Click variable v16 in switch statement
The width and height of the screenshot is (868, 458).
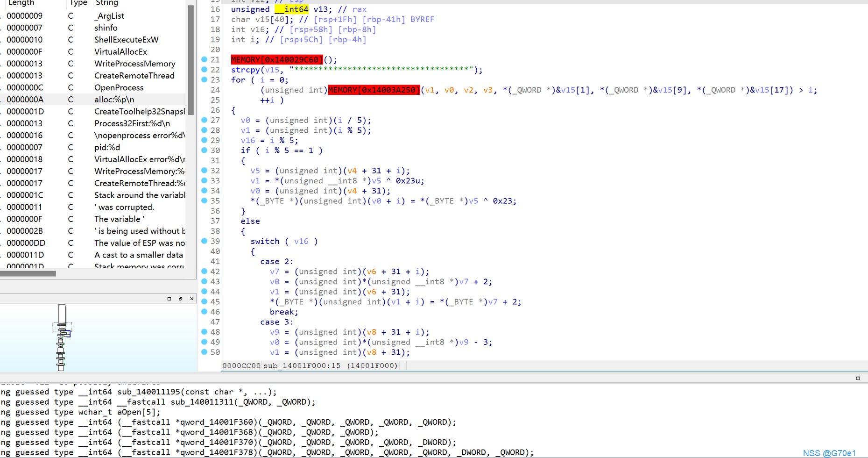301,241
